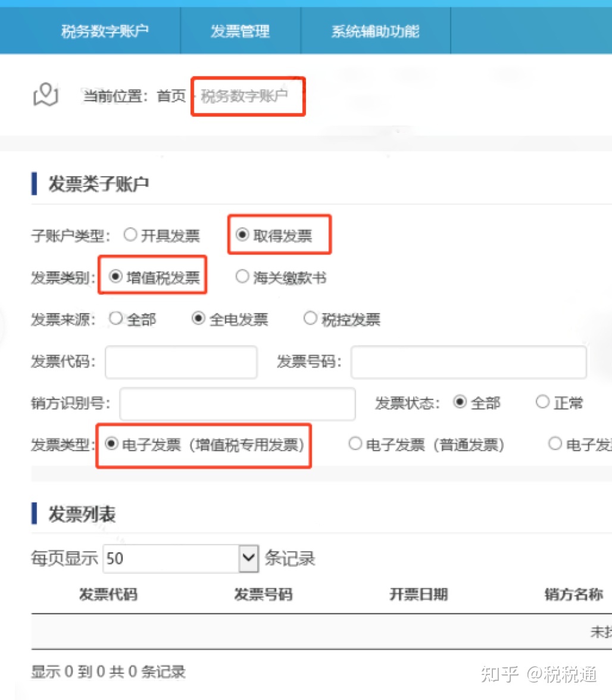This screenshot has height=700, width=612.
Task: Select 电子发票（普通发票）type
Action: [x=355, y=444]
